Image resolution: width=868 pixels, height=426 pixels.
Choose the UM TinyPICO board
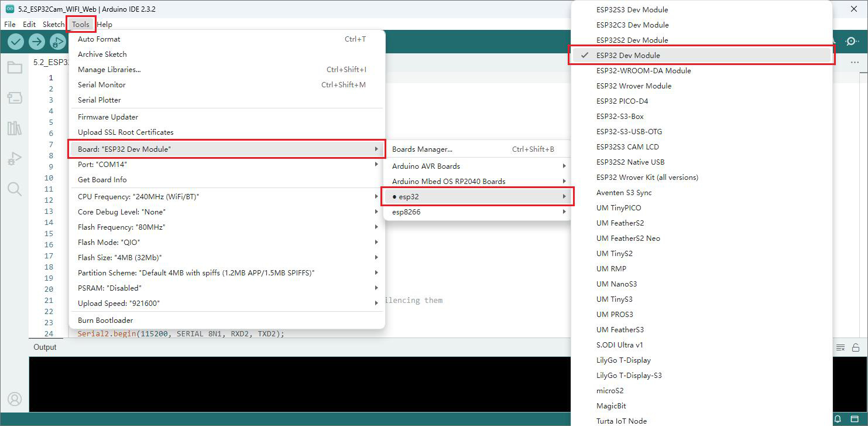[701, 207]
